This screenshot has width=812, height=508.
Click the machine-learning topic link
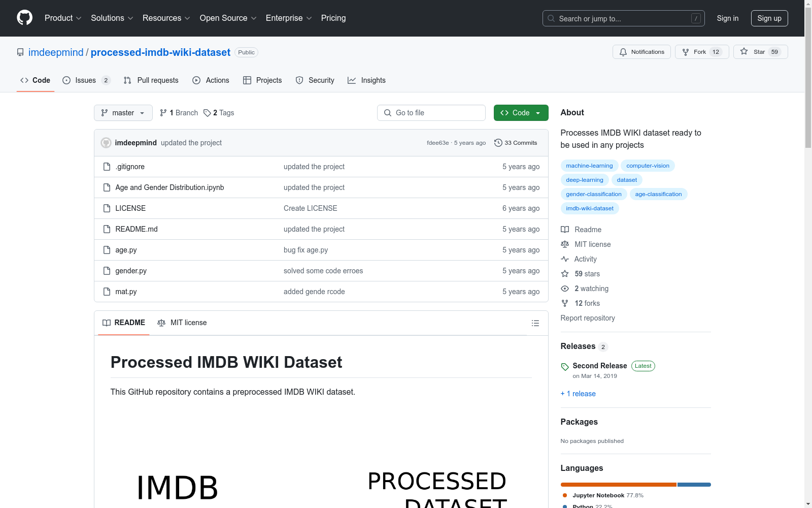[x=589, y=166]
